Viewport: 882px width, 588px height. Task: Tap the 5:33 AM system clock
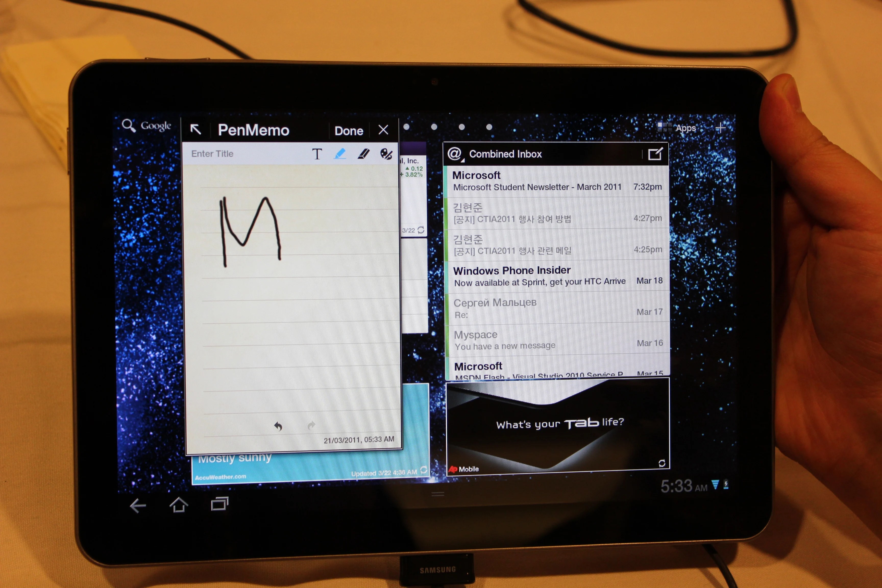coord(684,486)
